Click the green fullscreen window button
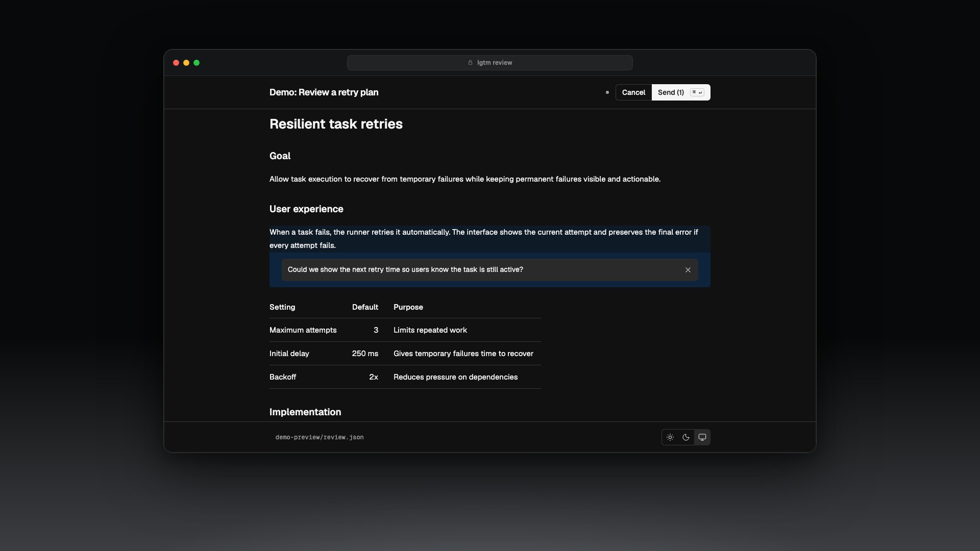 pos(197,63)
